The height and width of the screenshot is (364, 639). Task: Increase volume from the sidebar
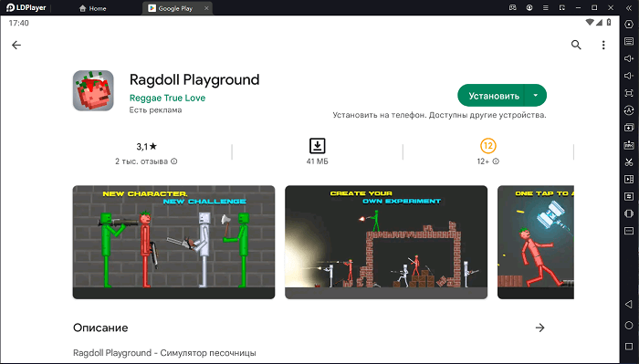[629, 58]
